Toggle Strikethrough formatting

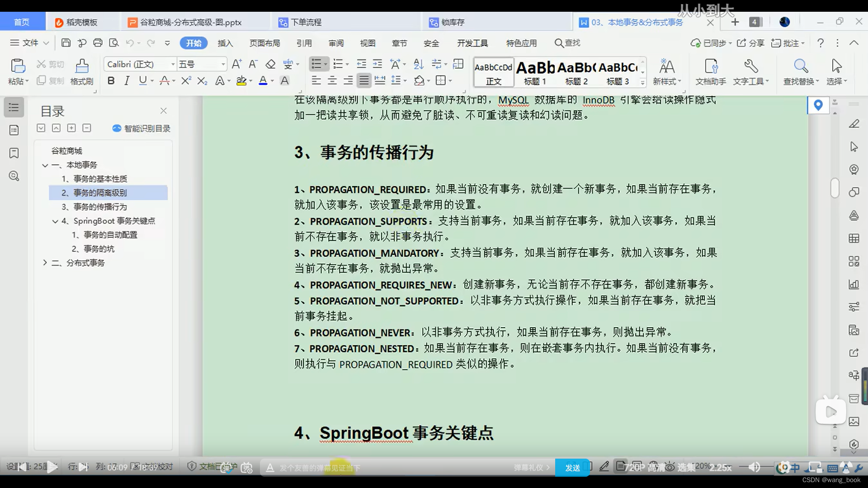click(x=165, y=81)
